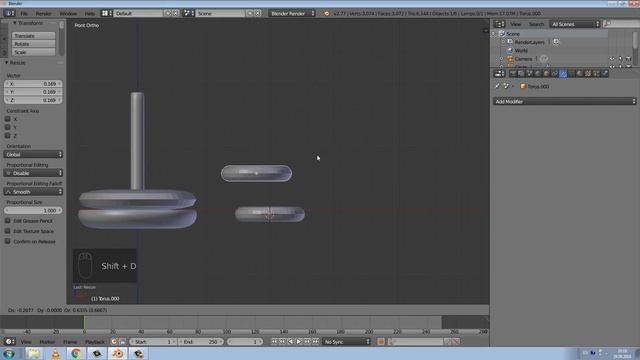The image size is (640, 360).
Task: Open the No Sync playback dropdown
Action: coord(347,342)
